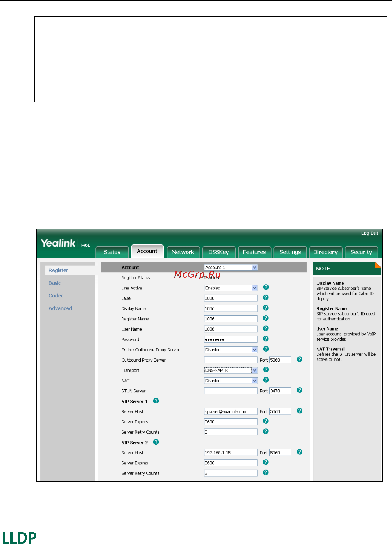Open the Network tab
Image resolution: width=392 pixels, height=548 pixels.
point(183,252)
